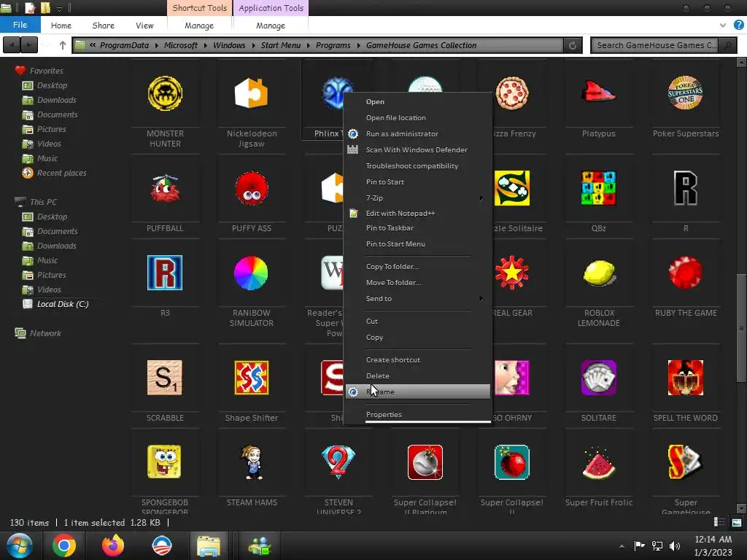Switch to the Share ribbon tab
747x560 pixels.
[x=104, y=26]
